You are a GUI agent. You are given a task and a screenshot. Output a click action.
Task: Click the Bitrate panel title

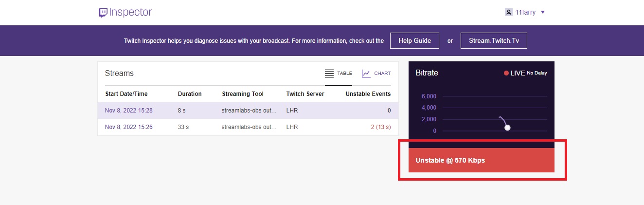point(427,73)
